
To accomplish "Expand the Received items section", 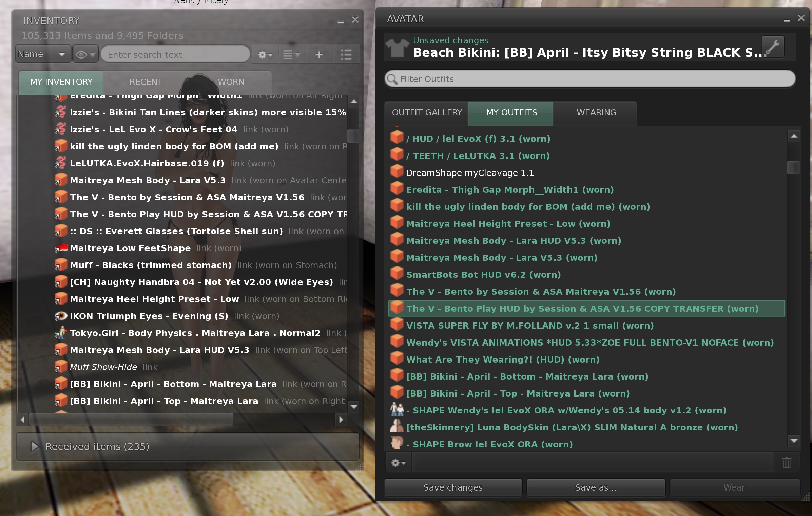I will pos(35,446).
